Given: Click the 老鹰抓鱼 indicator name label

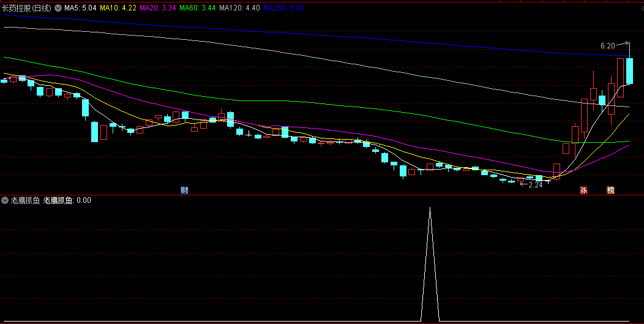Looking at the screenshot, I should pyautogui.click(x=25, y=200).
